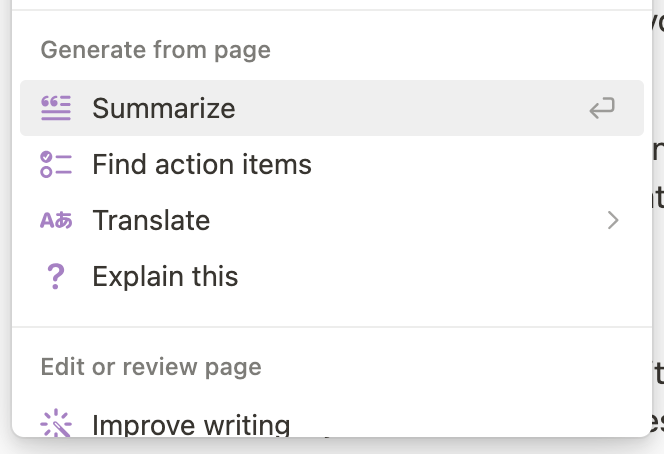664x454 pixels.
Task: Click the highlighted Summarize row background
Action: (407, 108)
